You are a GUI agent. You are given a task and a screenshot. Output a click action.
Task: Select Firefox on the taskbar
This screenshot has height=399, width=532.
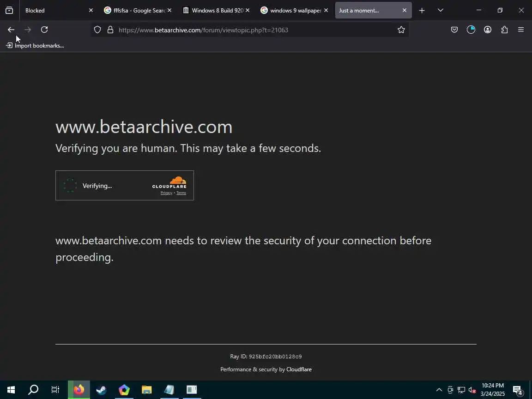[x=79, y=390]
